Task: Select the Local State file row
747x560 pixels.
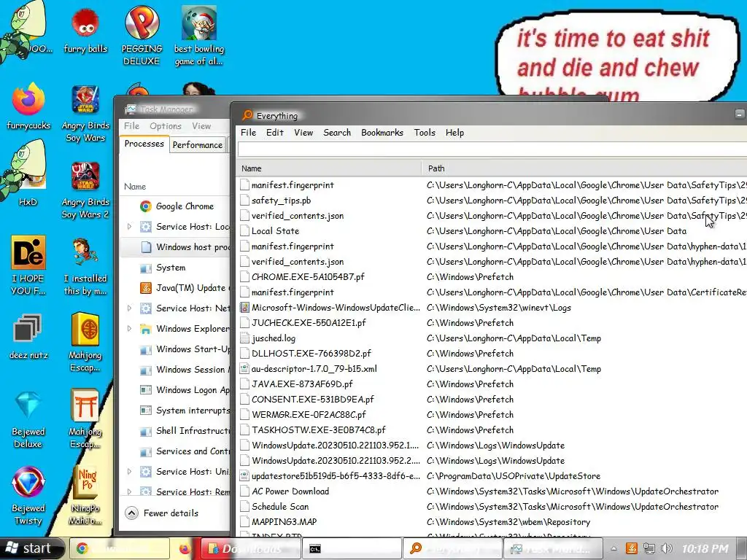Action: click(491, 231)
